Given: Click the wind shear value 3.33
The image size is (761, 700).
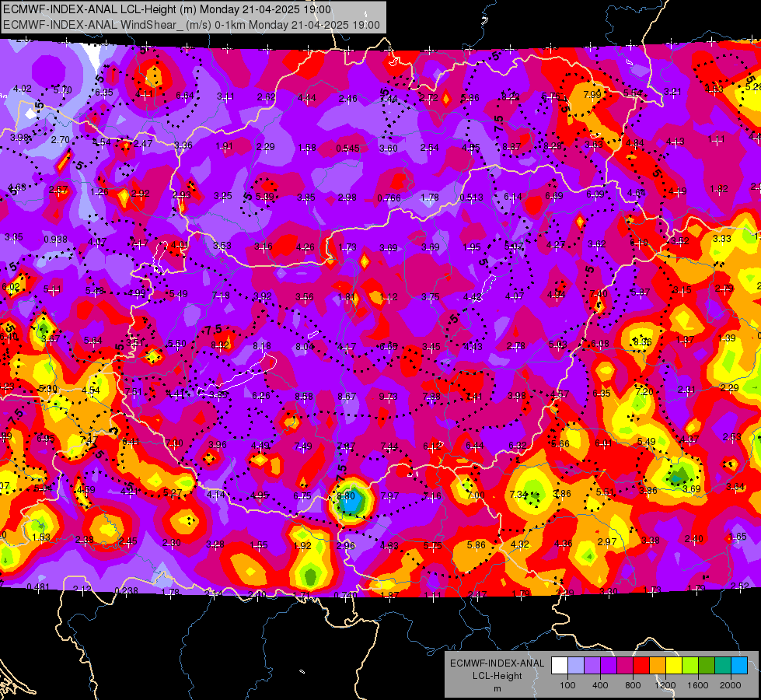Looking at the screenshot, I should click(x=721, y=239).
